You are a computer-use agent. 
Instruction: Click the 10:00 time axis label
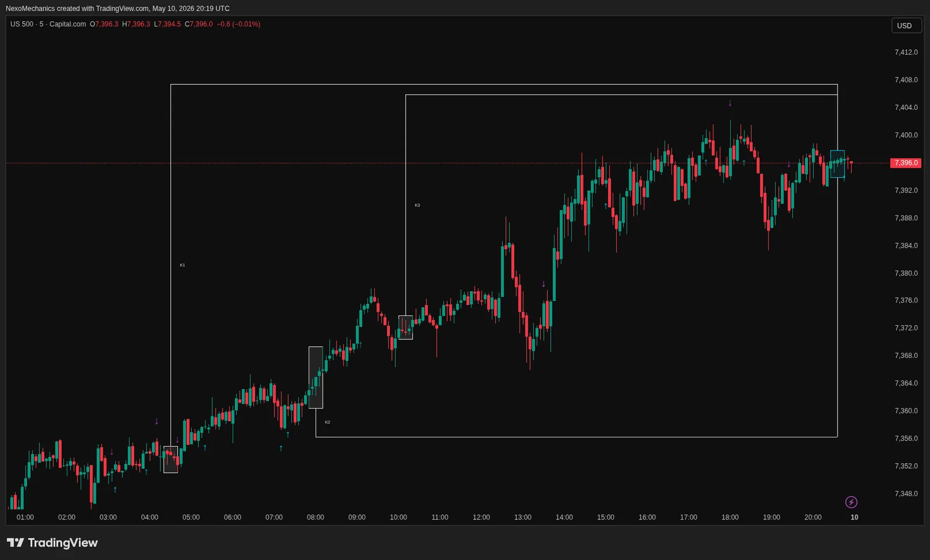tap(398, 518)
